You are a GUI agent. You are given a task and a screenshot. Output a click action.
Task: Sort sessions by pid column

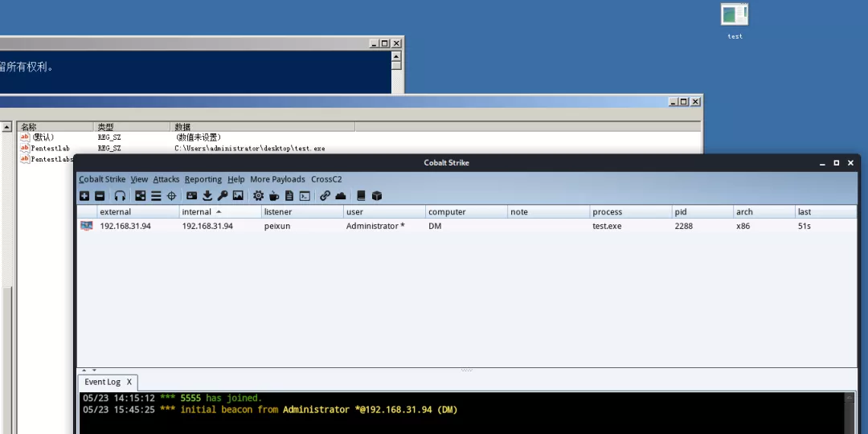702,212
